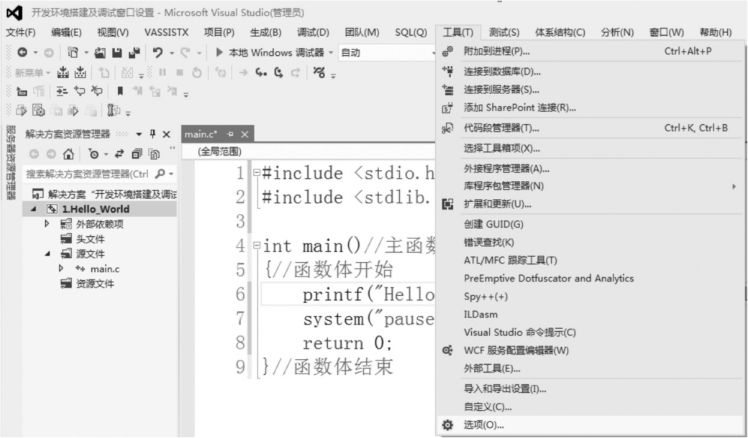Image resolution: width=748 pixels, height=438 pixels.
Task: Click the gear icon beside 选项(O)
Action: click(x=447, y=425)
